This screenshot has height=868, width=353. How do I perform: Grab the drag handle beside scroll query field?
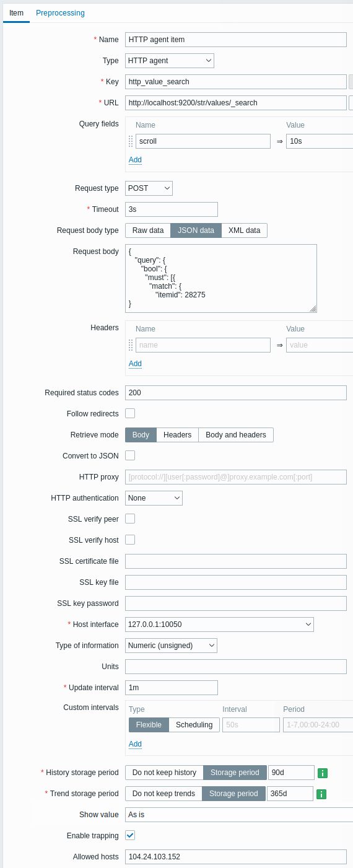tap(131, 141)
